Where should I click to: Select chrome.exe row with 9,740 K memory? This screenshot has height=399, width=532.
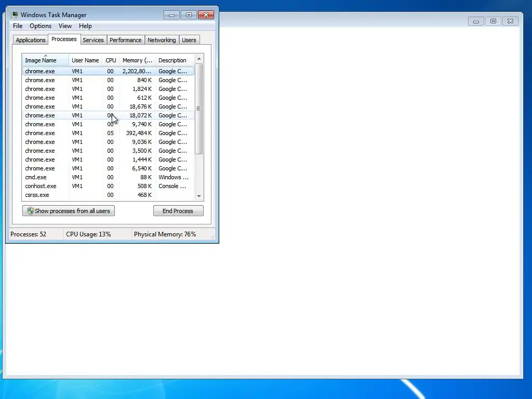click(x=108, y=124)
